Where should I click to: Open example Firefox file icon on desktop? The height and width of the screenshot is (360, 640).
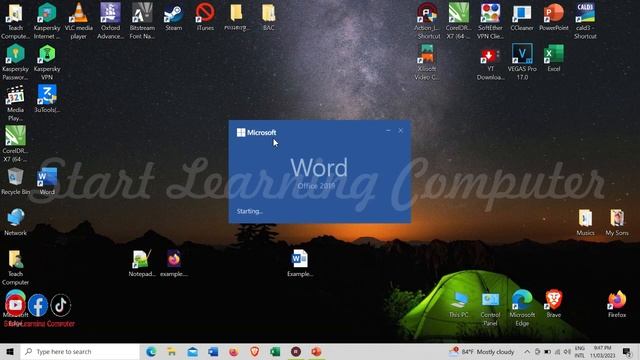[173, 263]
